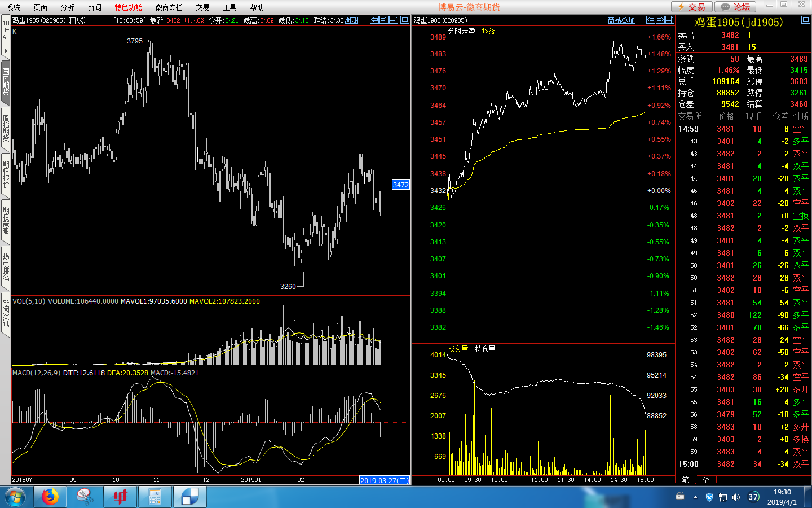Switch to the 价 price view tab
812x508 pixels.
click(x=706, y=480)
